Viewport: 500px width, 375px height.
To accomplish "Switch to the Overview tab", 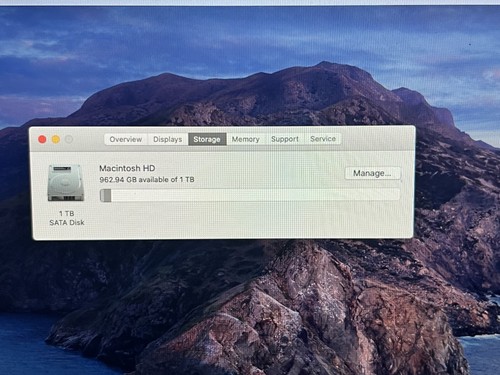I will coord(126,139).
